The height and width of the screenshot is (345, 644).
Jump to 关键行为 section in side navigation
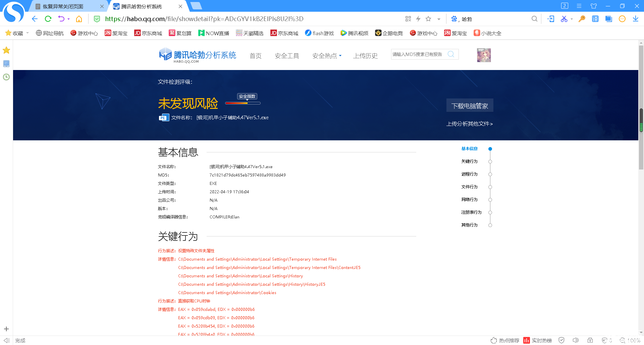pos(469,161)
